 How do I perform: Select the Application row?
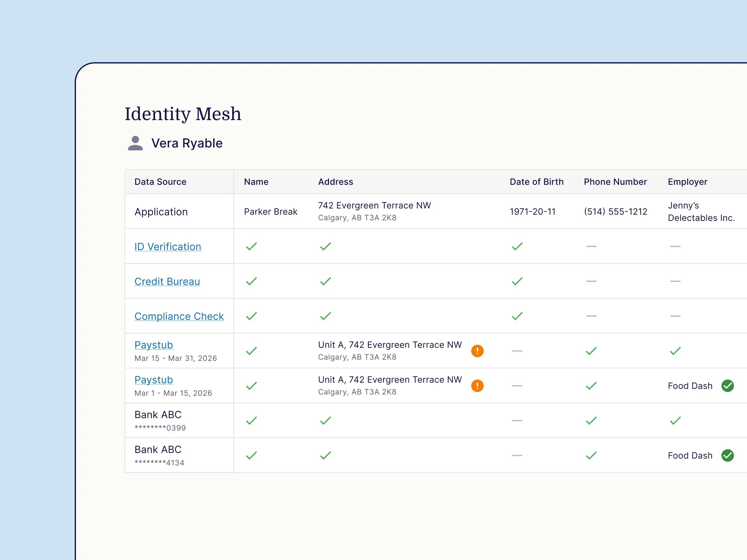point(161,212)
